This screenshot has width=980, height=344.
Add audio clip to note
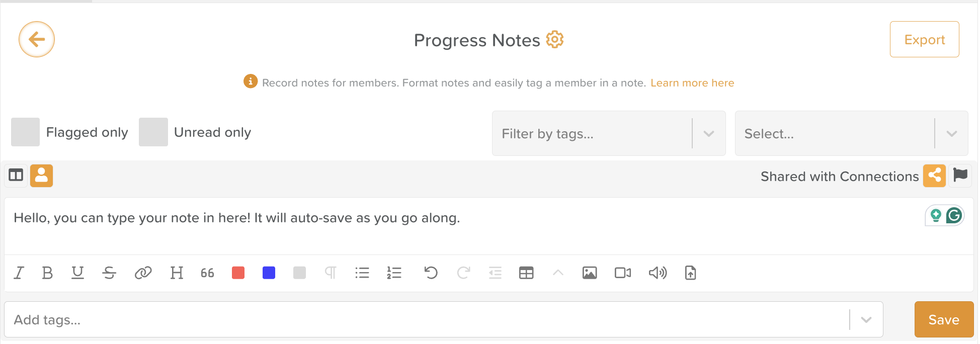(x=658, y=273)
